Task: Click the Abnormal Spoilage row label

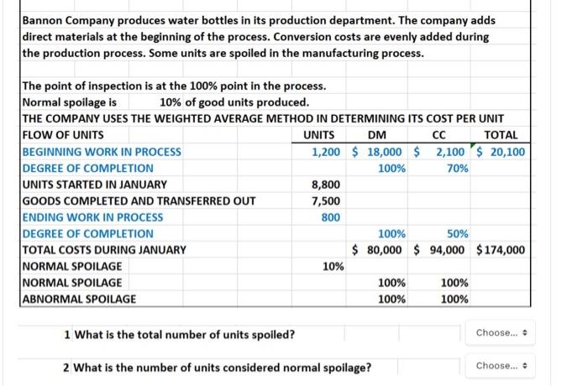Action: pos(79,299)
